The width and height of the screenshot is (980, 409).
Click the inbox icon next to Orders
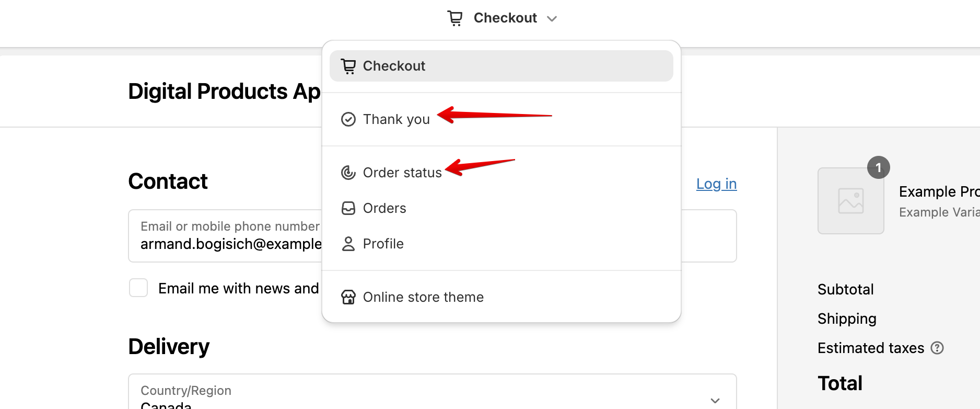pos(348,208)
